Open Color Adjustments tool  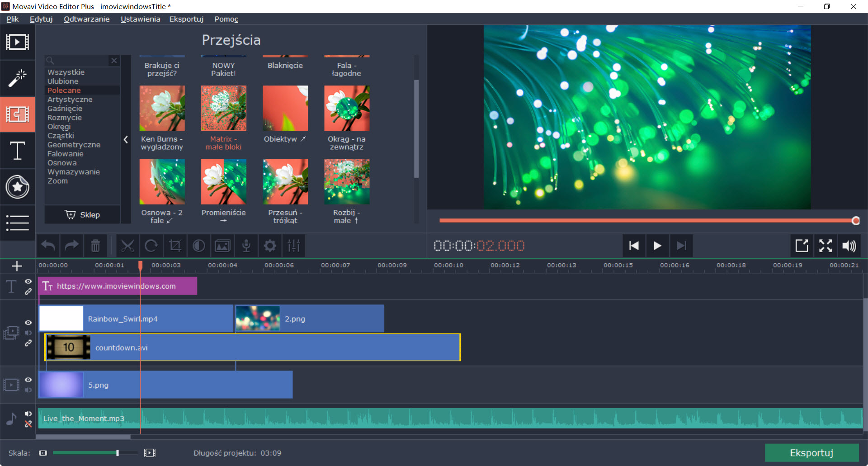pyautogui.click(x=199, y=246)
